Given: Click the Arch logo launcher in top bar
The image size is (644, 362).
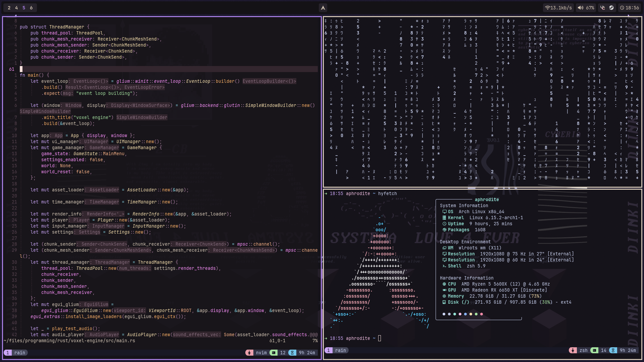Looking at the screenshot, I should (x=323, y=8).
